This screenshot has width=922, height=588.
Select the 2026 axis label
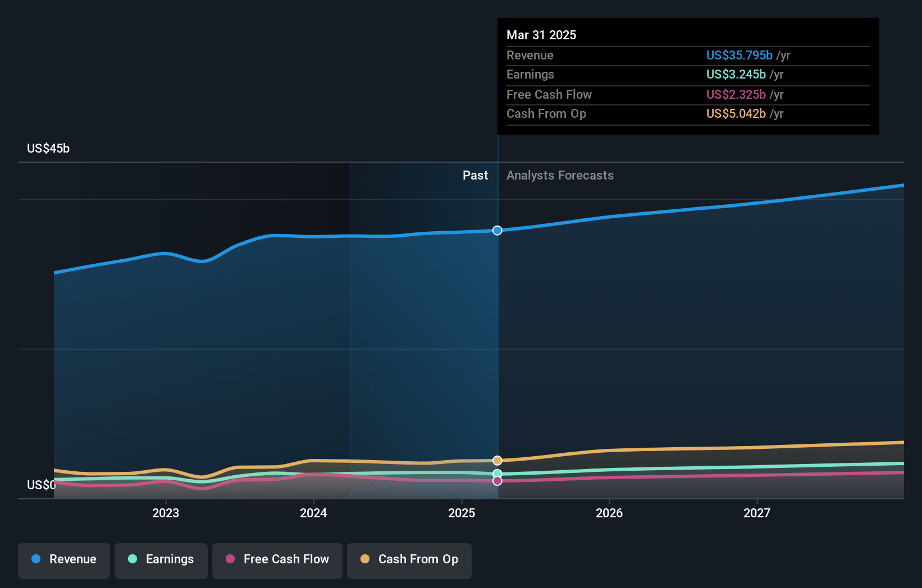click(609, 513)
